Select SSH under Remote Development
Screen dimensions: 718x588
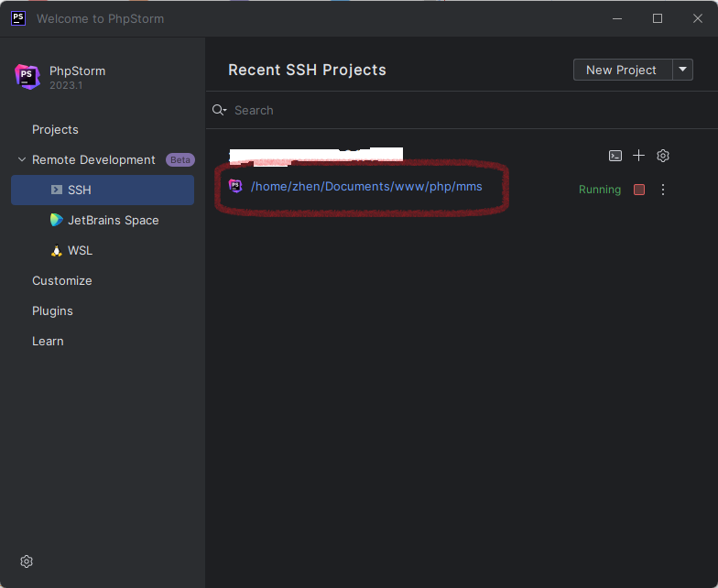(x=80, y=190)
